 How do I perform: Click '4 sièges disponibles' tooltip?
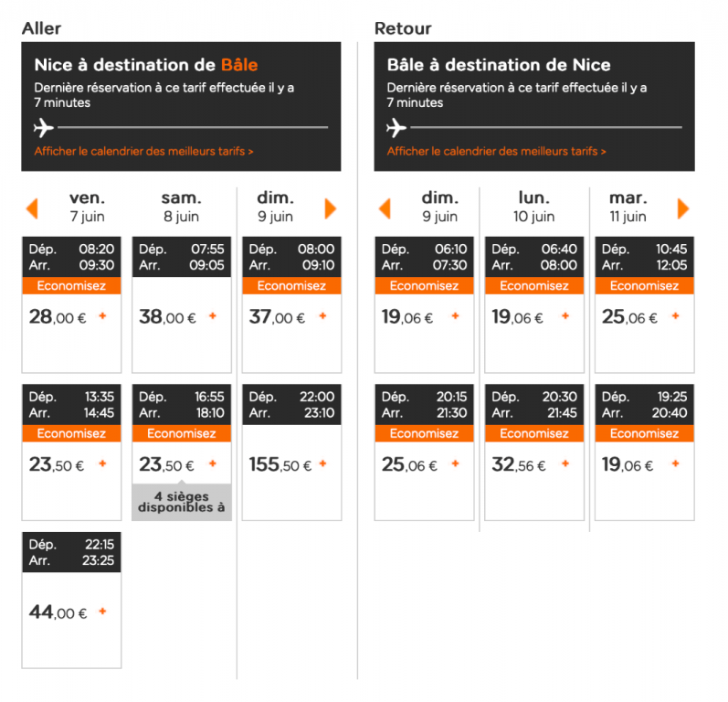tap(181, 502)
